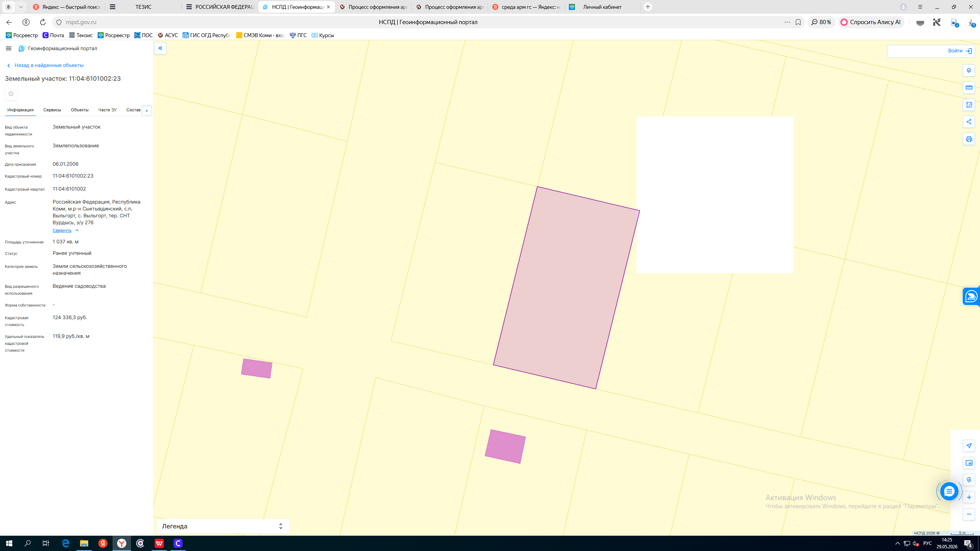Open the blue assistant side widget
The height and width of the screenshot is (551, 980).
(971, 297)
